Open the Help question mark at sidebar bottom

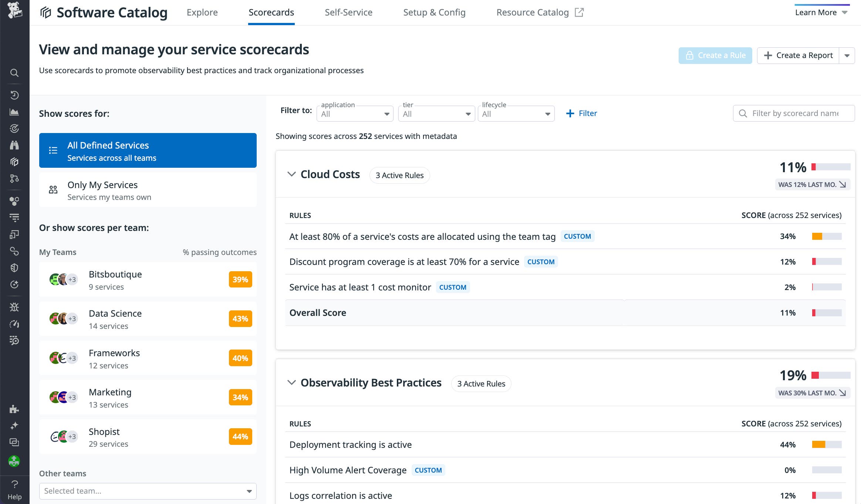[x=14, y=485]
